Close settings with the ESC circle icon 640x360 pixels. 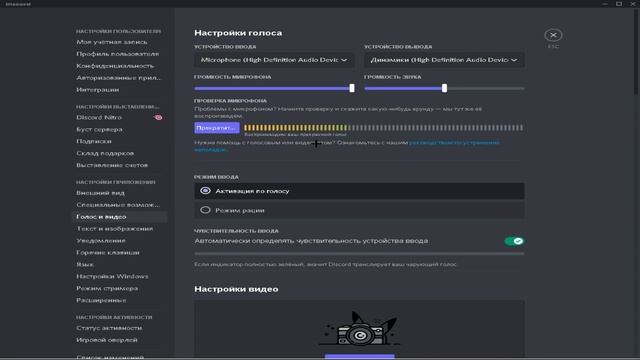point(553,35)
